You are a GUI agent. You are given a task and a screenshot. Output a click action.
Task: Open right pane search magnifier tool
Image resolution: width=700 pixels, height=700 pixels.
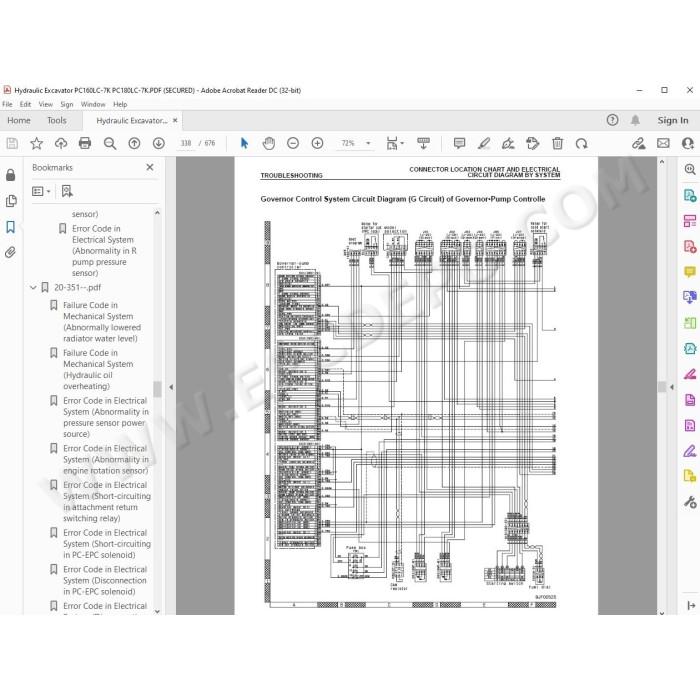click(x=690, y=169)
